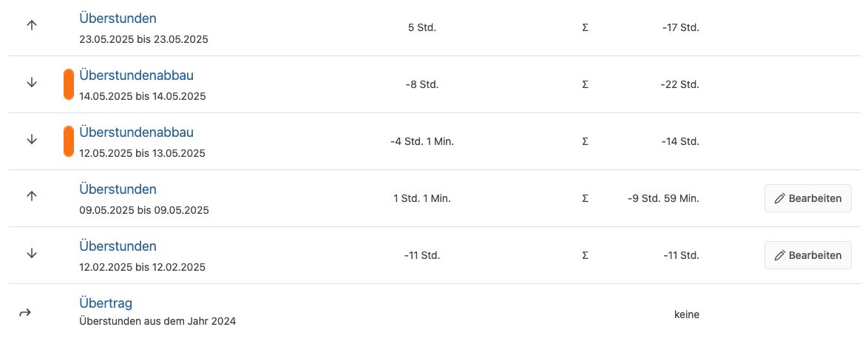Click the sigma icon in the -14 Std. row
The height and width of the screenshot is (344, 868).
click(x=585, y=141)
